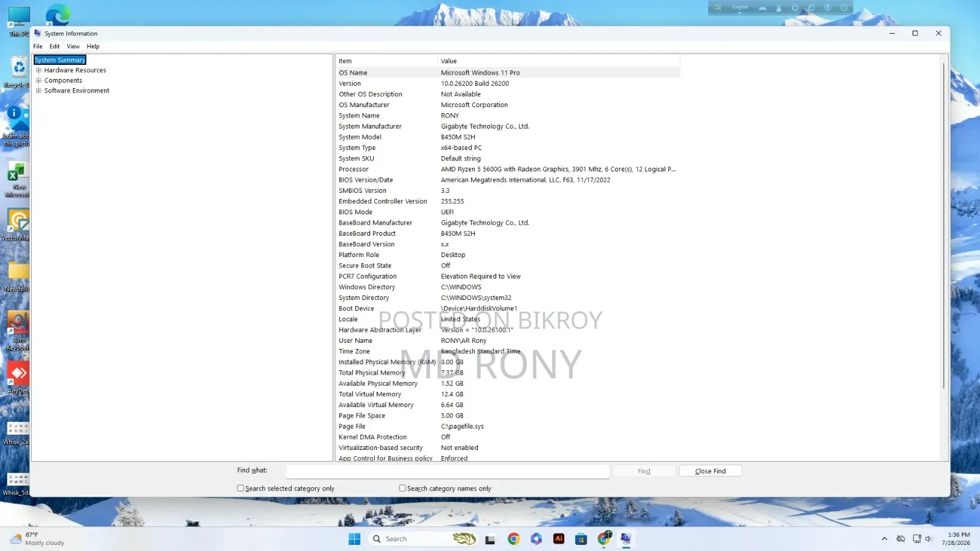980x551 pixels.
Task: Expand the Components tree node
Action: 39,81
